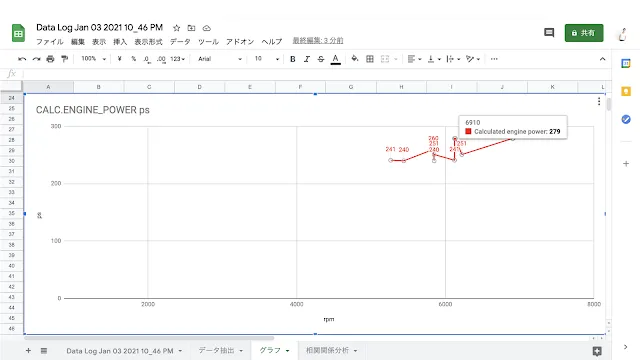Switch to 相関関係分析 sheet tab
The height and width of the screenshot is (360, 640).
point(327,351)
